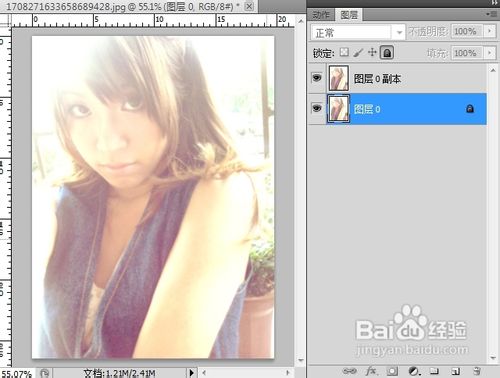The height and width of the screenshot is (378, 500).
Task: Toggle lock position icon
Action: click(x=372, y=52)
